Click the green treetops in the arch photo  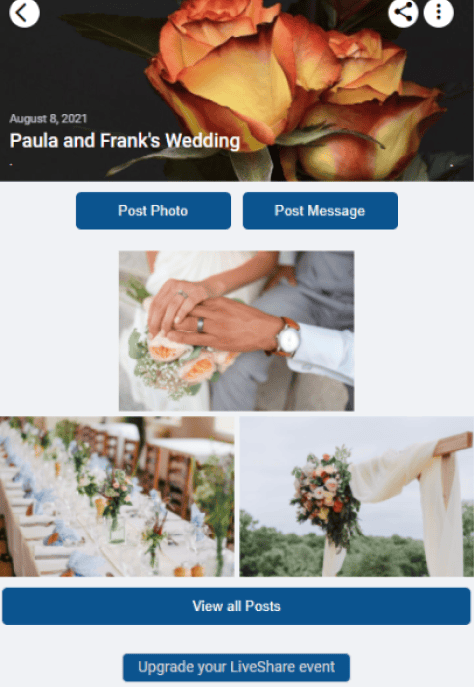285,548
